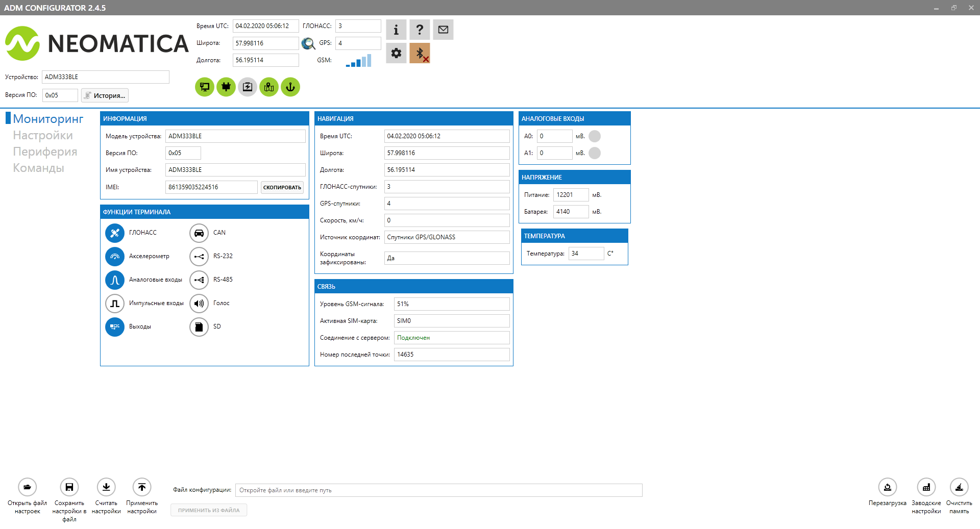Click the green map marker status icon

(269, 87)
